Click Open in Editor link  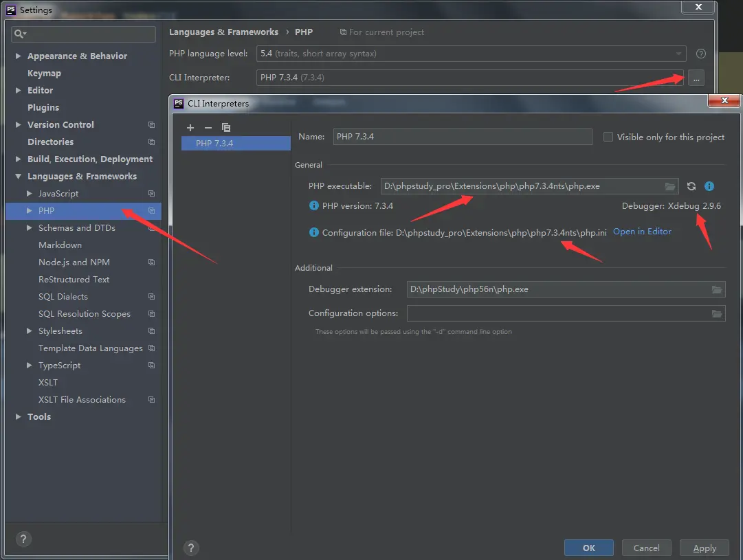pos(642,231)
